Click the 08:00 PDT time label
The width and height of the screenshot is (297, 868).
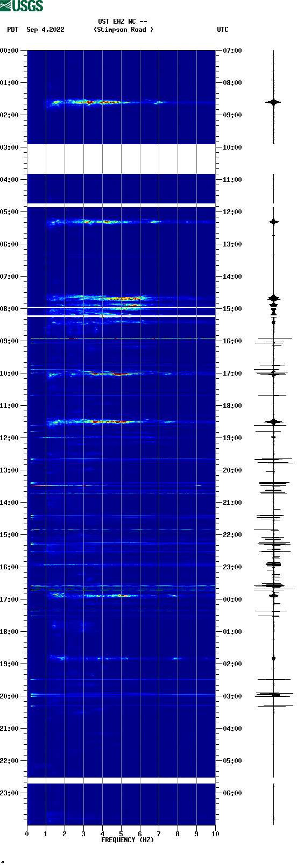(10, 309)
